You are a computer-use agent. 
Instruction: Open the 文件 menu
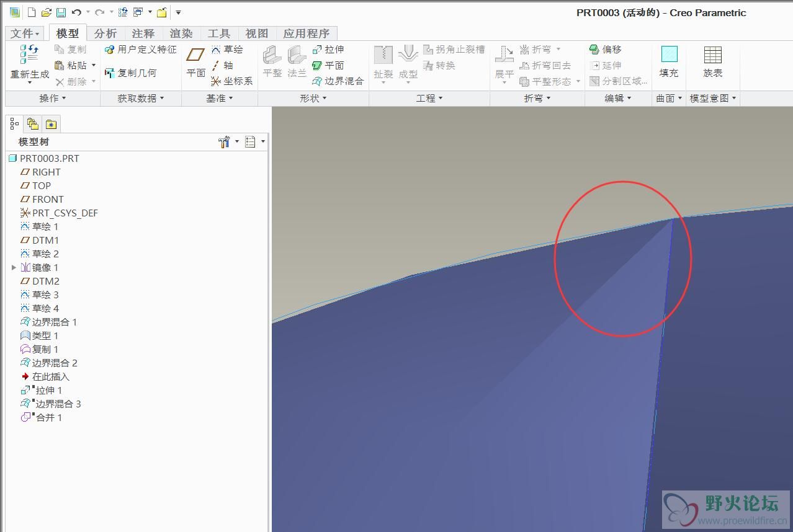pyautogui.click(x=25, y=33)
